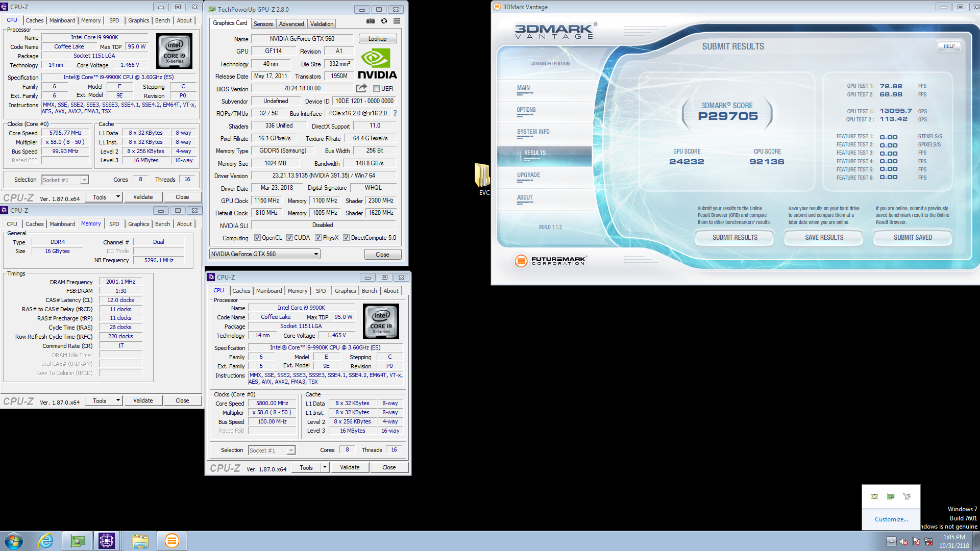Click the Show desktop strip
The height and width of the screenshot is (551, 980).
(976, 541)
